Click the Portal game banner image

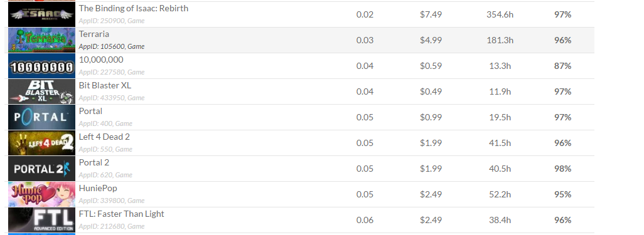(x=41, y=117)
